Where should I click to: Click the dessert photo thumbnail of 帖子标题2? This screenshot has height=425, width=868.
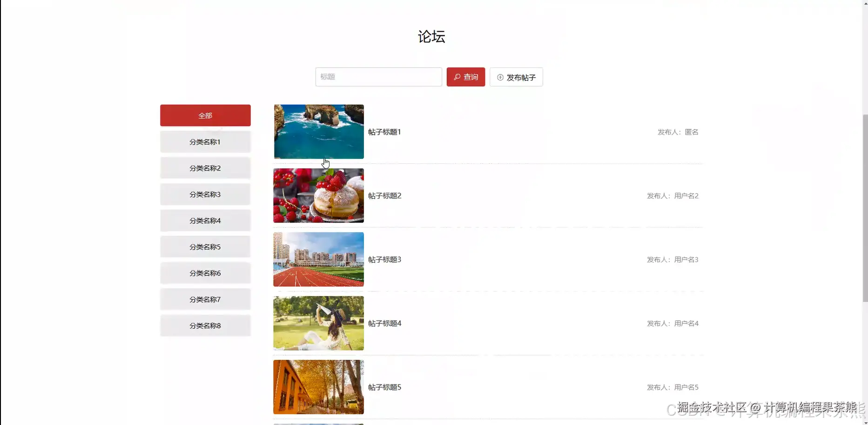(x=318, y=196)
